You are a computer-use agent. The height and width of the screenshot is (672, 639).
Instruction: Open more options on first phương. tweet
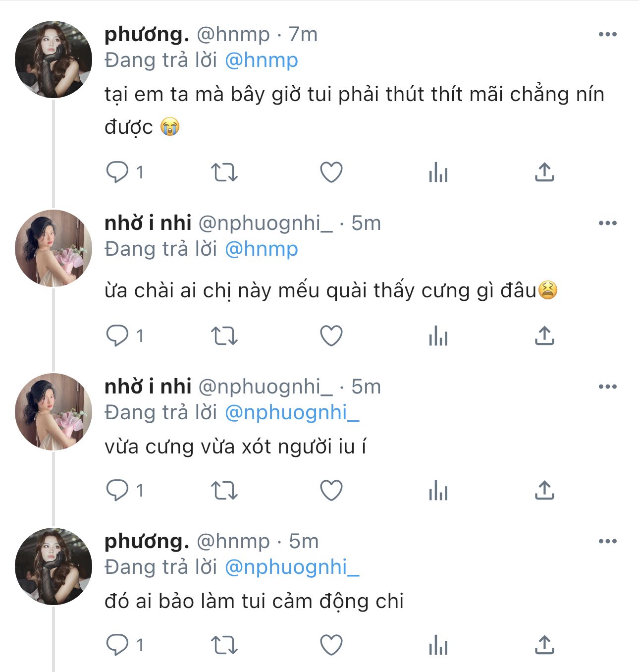coord(607,34)
